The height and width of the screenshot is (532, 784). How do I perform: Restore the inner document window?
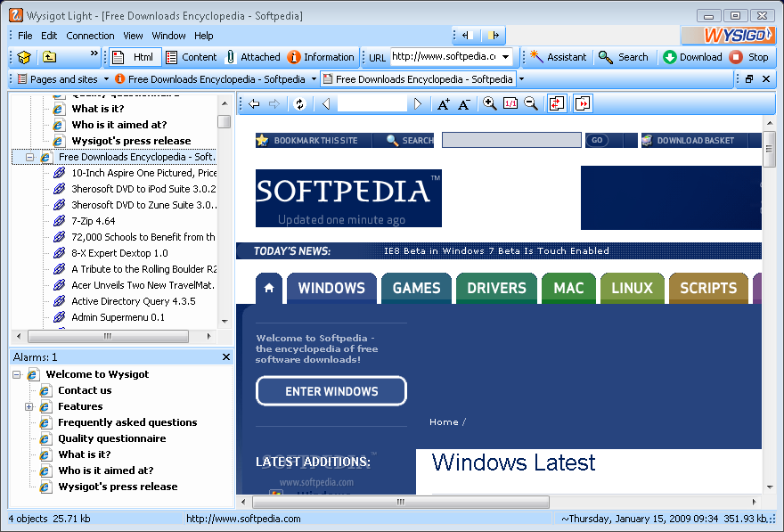[749, 79]
